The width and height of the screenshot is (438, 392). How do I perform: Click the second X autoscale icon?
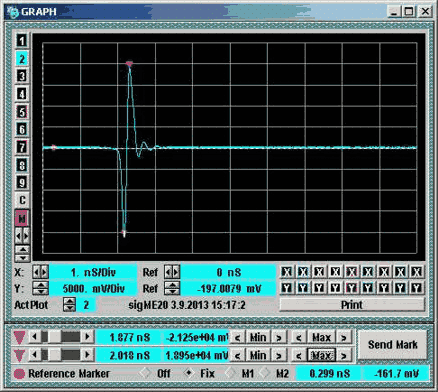pyautogui.click(x=303, y=272)
